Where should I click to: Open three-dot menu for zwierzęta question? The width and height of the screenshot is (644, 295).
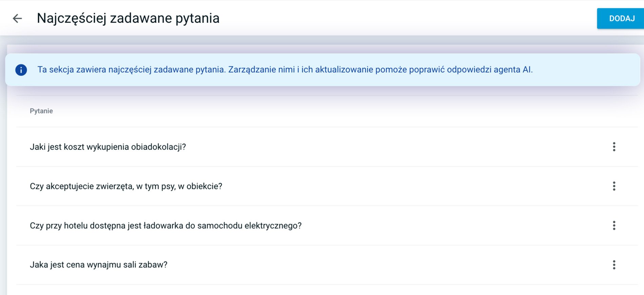click(x=614, y=186)
